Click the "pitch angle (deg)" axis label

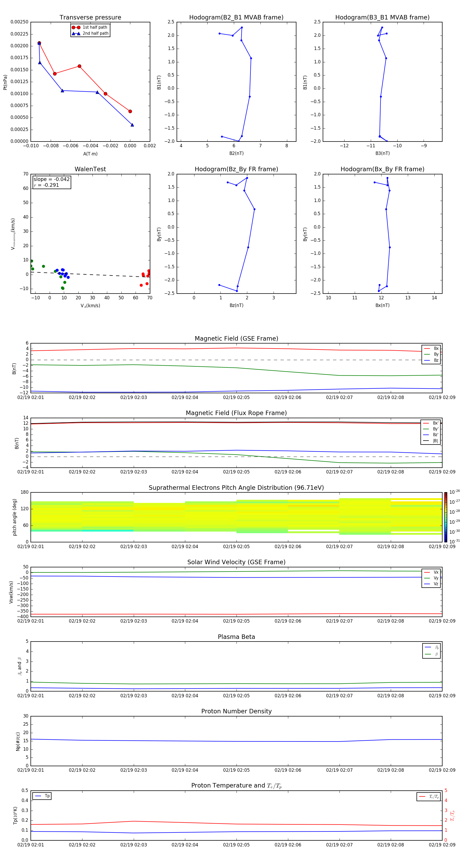[14, 517]
